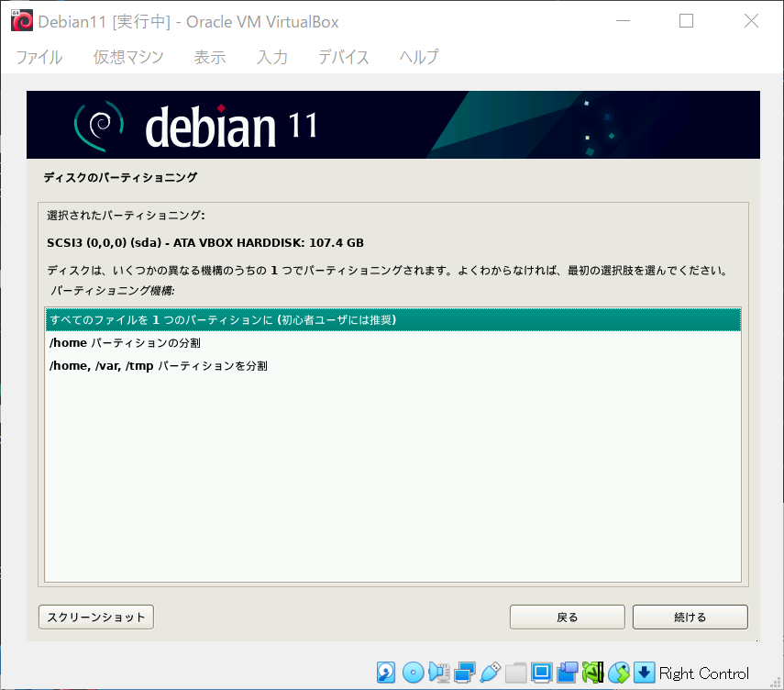This screenshot has height=690, width=784.
Task: Click the VirtualBox app icon in title bar
Action: point(22,21)
